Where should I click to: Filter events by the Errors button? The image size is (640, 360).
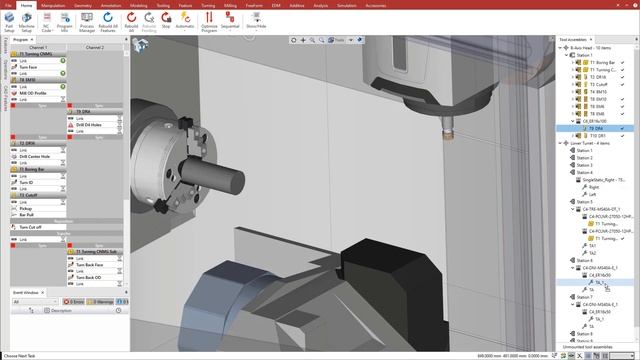74,302
